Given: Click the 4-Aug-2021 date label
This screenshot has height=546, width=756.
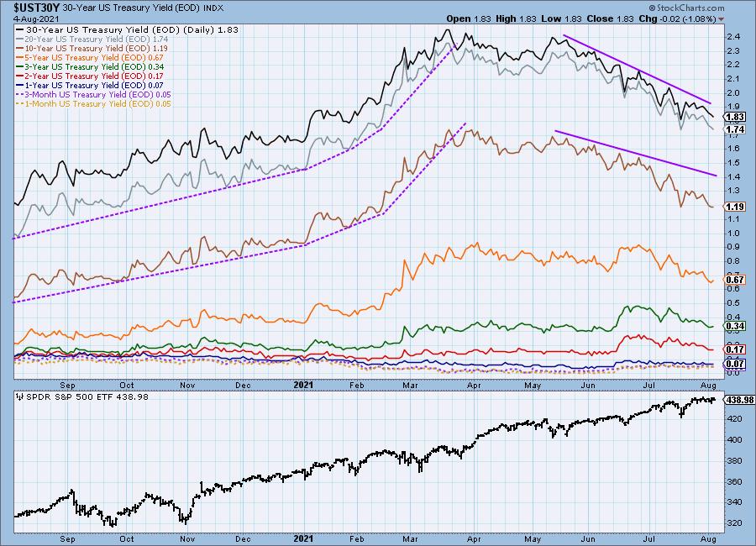Looking at the screenshot, I should (36, 18).
